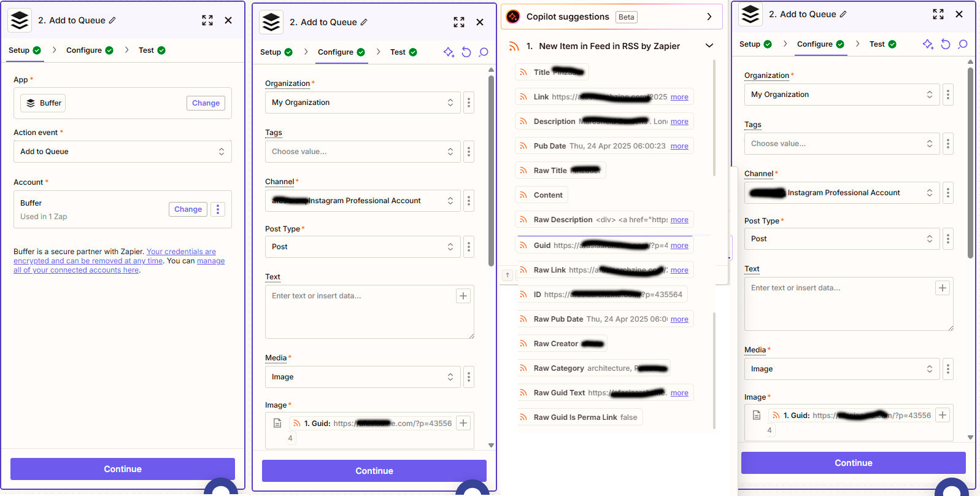
Task: Expand first panel using the fullscreen arrows icon
Action: tap(207, 20)
